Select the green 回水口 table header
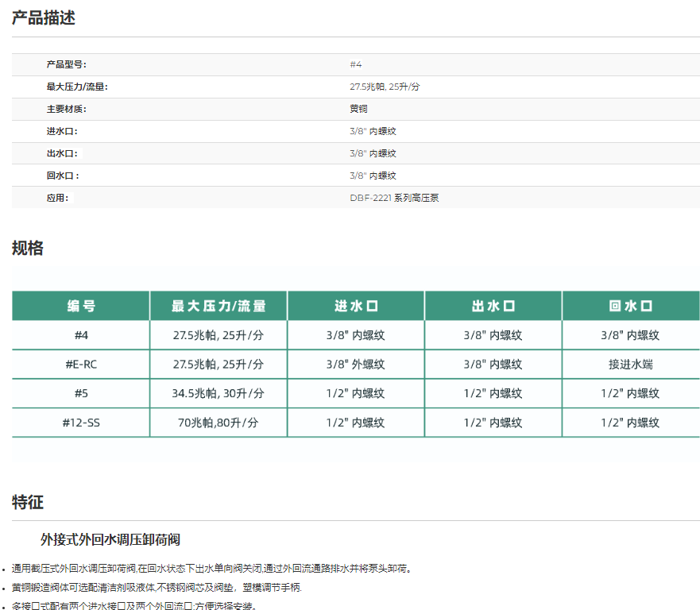The height and width of the screenshot is (610, 700). [631, 306]
